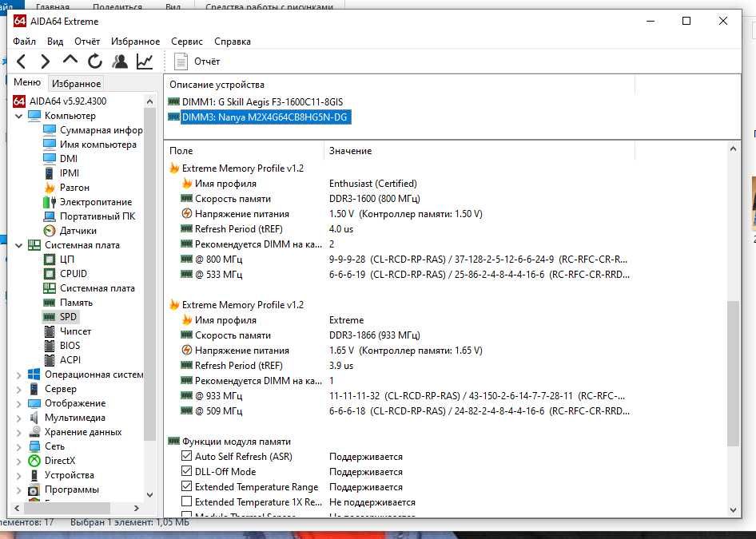Toggle DLL-Off Mode checkbox

tap(186, 470)
